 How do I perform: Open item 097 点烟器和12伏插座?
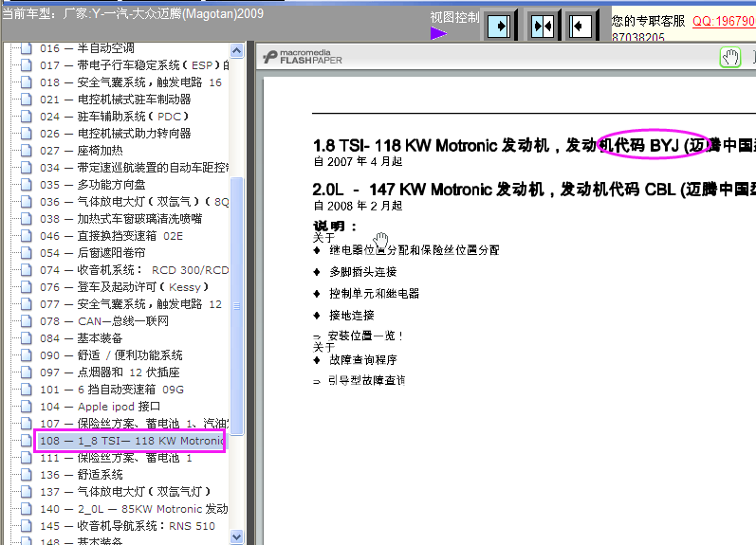(x=110, y=372)
